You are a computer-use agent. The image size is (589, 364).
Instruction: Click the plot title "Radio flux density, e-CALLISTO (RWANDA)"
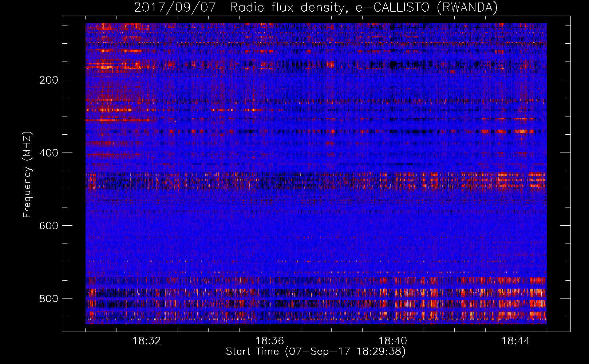click(x=364, y=7)
